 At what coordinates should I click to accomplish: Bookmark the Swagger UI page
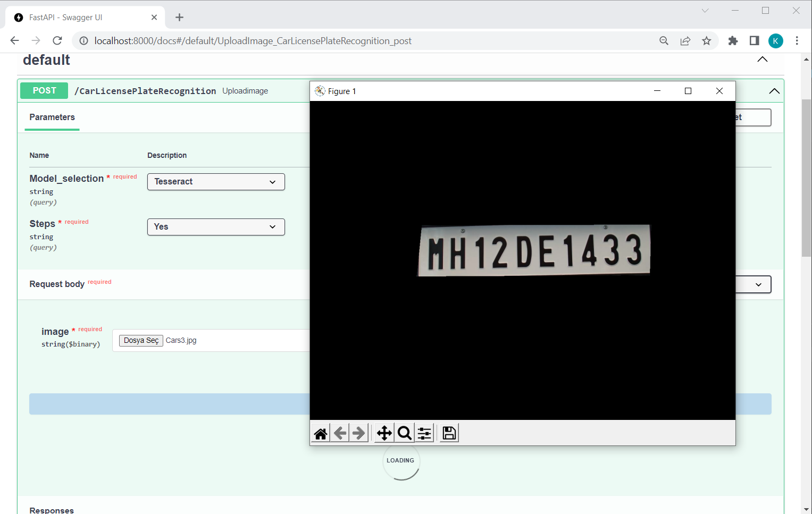coord(707,40)
